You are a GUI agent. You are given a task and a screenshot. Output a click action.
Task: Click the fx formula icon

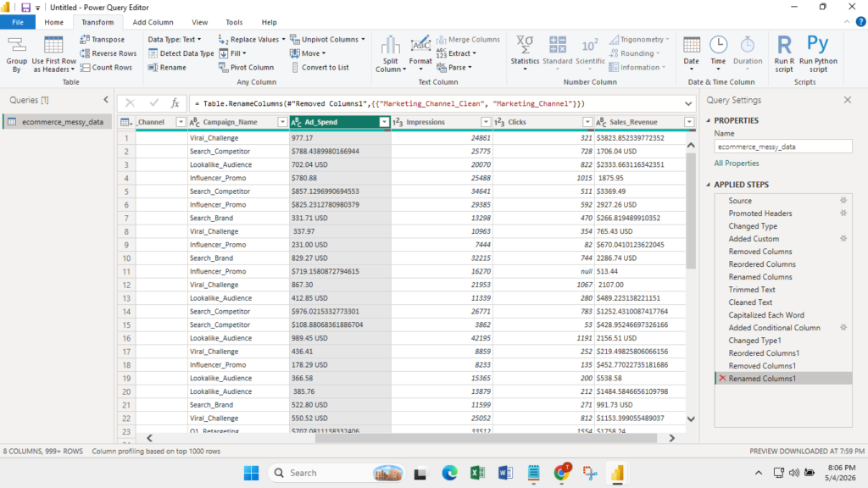pos(175,103)
